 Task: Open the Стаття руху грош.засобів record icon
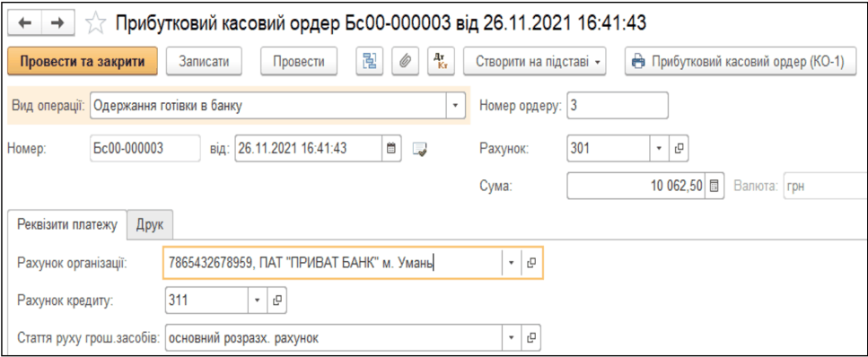pyautogui.click(x=531, y=337)
